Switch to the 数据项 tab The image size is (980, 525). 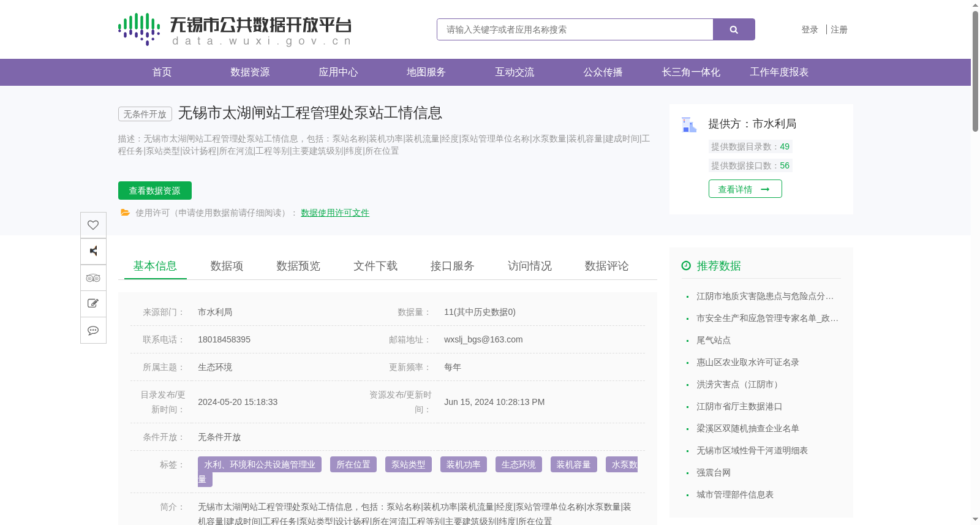(x=227, y=266)
